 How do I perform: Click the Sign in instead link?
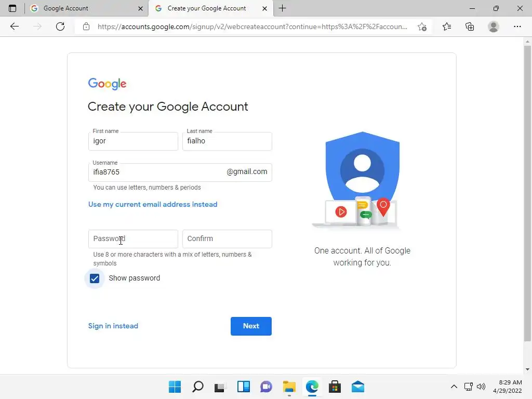[x=113, y=326]
